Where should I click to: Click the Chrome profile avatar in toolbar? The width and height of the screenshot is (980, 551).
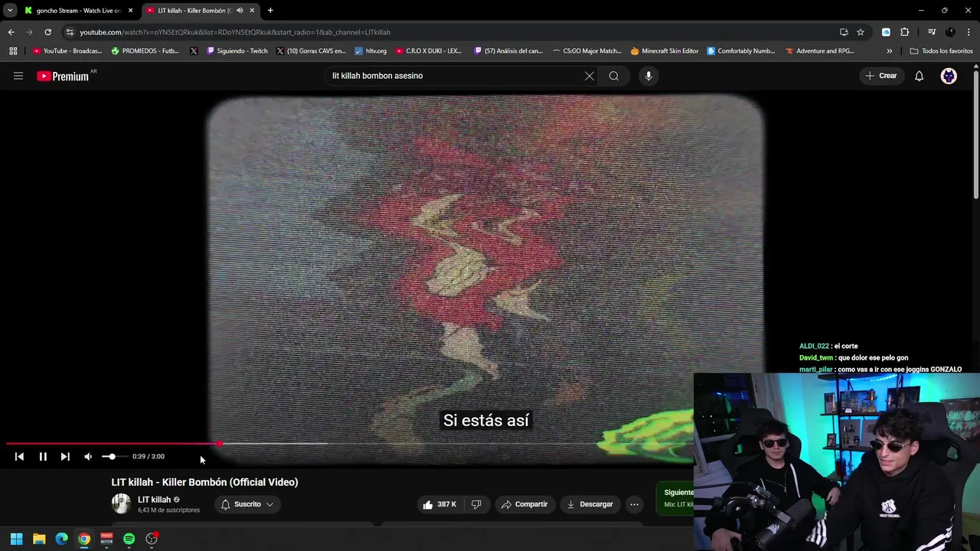[950, 32]
